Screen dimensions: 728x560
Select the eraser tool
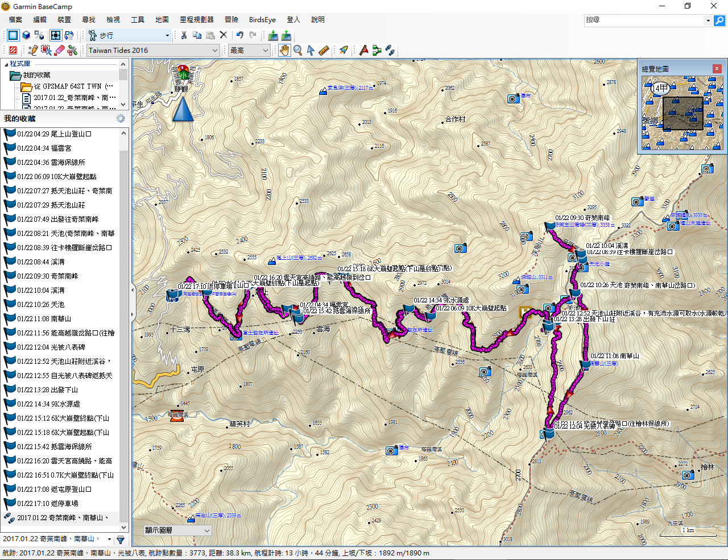59,50
